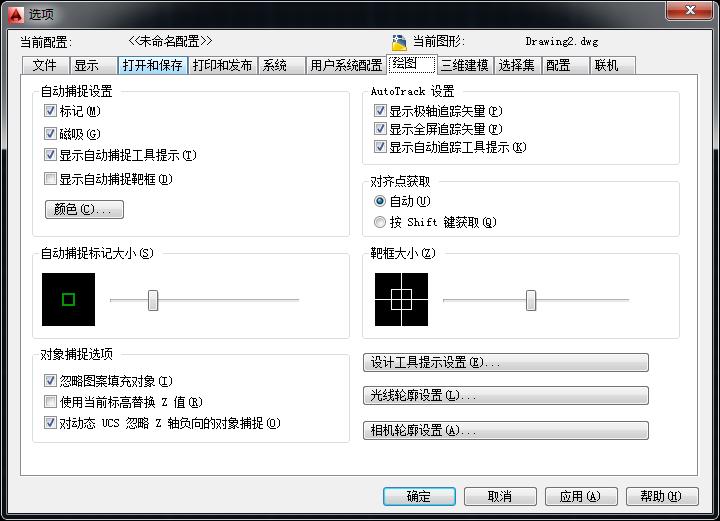This screenshot has width=720, height=521.
Task: Click the 靶框大小 slider handle
Action: (x=531, y=300)
